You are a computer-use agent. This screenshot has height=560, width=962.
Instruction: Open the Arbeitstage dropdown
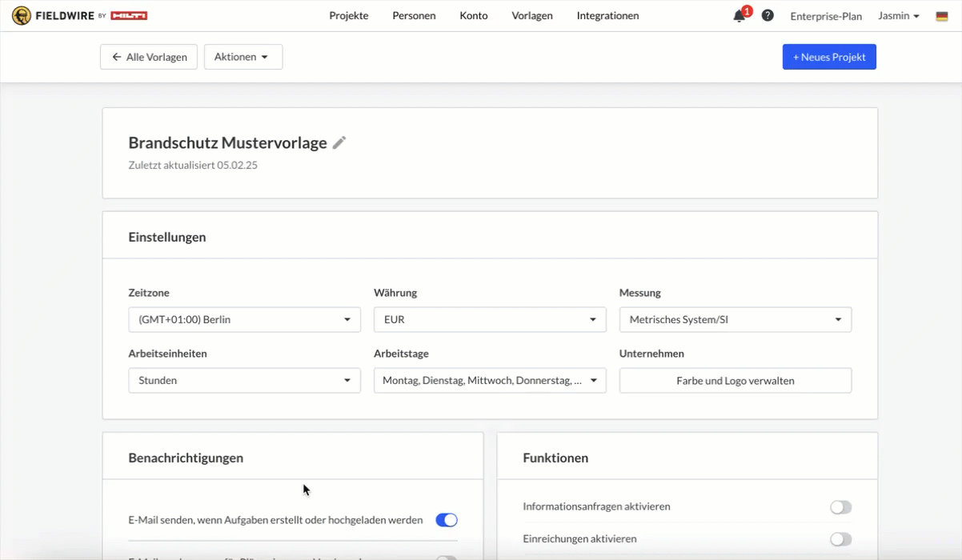click(x=490, y=380)
